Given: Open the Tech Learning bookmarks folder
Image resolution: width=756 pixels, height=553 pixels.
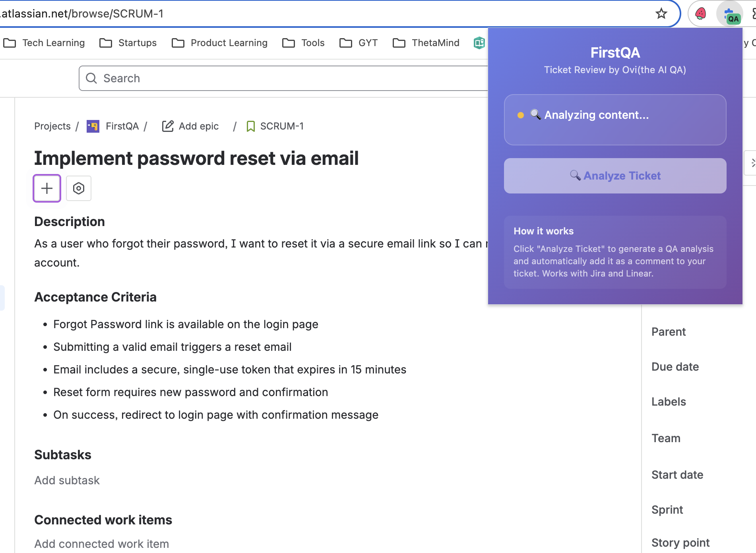Looking at the screenshot, I should pos(45,43).
